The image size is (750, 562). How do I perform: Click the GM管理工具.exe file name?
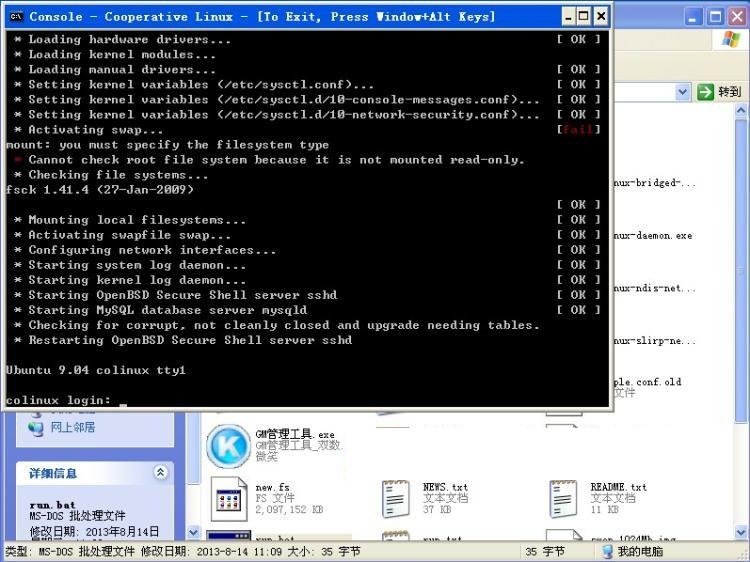[x=295, y=434]
